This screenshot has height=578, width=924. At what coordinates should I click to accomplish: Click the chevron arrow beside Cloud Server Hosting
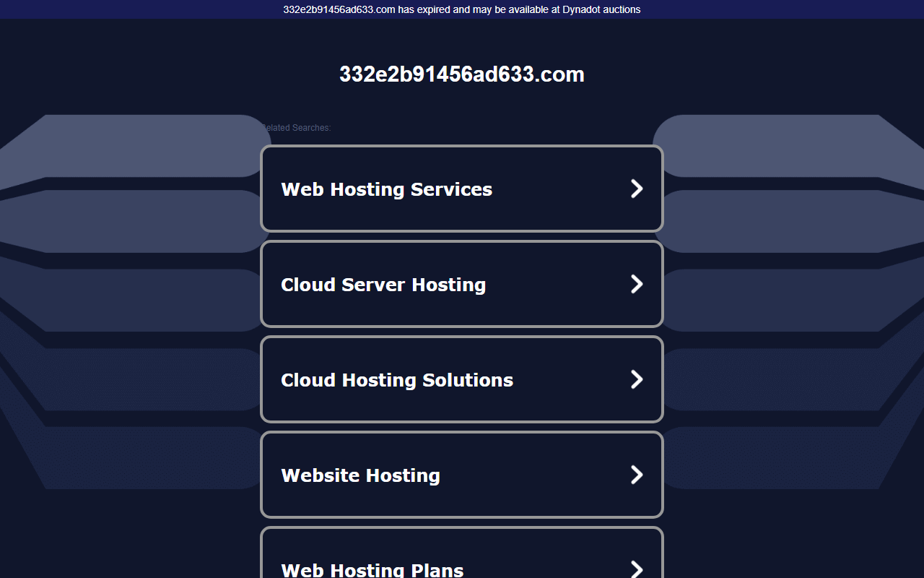(x=637, y=284)
